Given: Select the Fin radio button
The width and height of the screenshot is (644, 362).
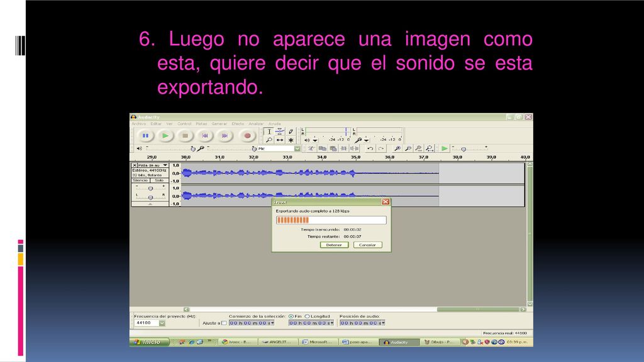Looking at the screenshot, I should tap(291, 317).
